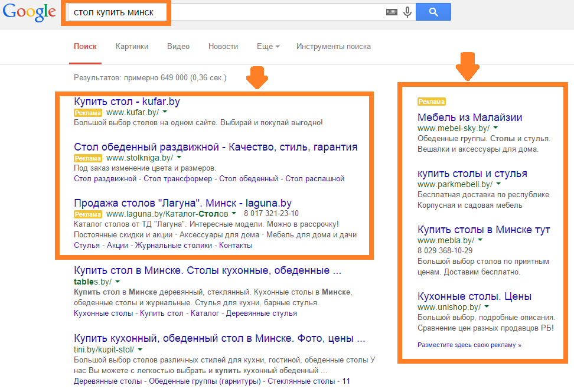Click the www.mebla.by/ URL text
The width and height of the screenshot is (574, 392).
tap(445, 240)
